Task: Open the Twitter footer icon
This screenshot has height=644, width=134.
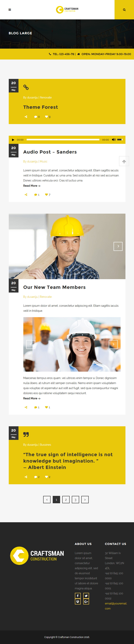Action: coord(86,596)
